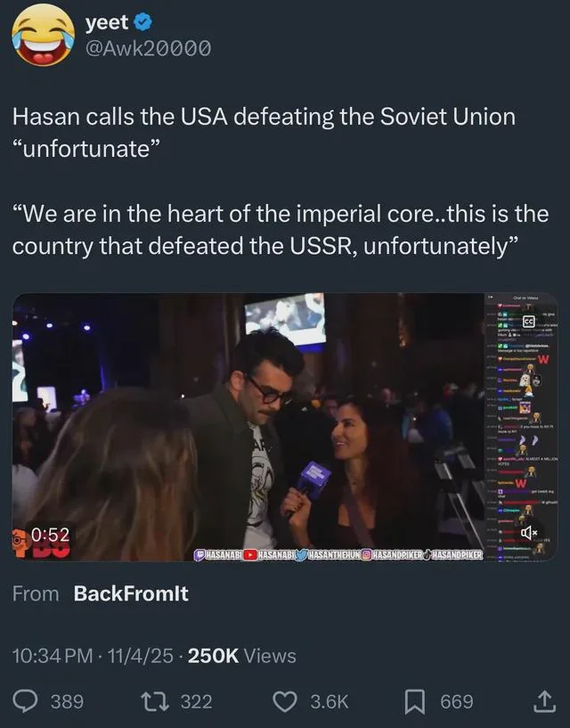Tap the retweet arrows icon
Image resolution: width=570 pixels, height=728 pixels.
[x=155, y=701]
